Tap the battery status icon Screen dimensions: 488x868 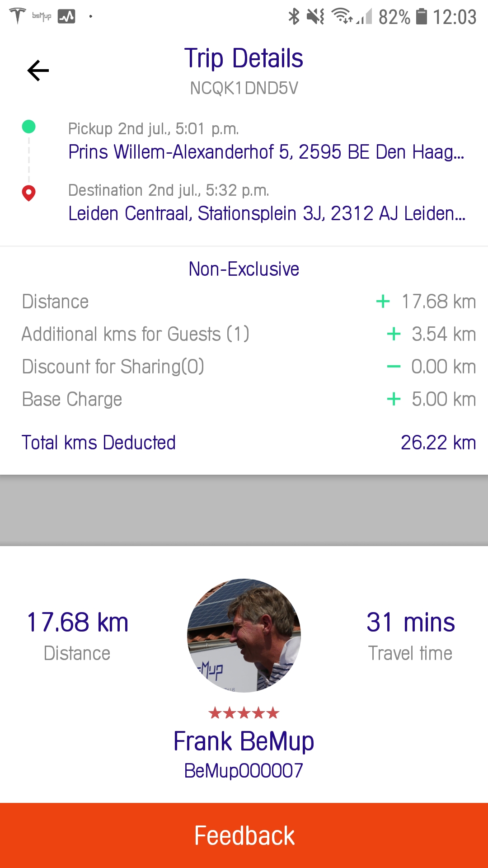click(x=421, y=17)
